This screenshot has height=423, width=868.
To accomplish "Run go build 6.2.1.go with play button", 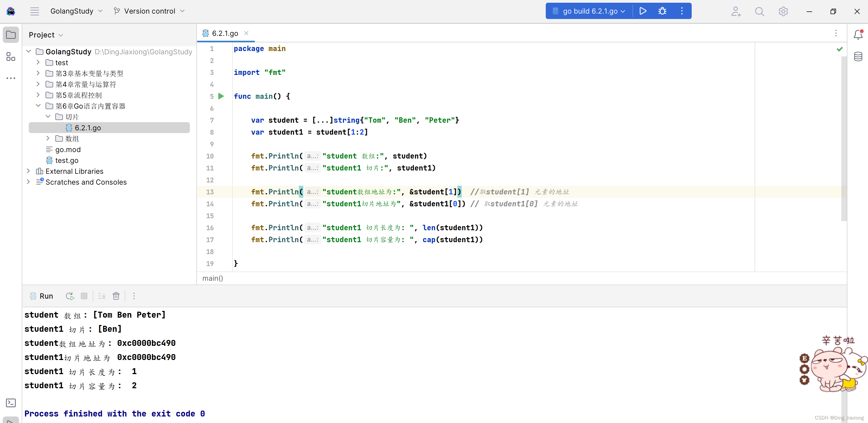I will (643, 11).
